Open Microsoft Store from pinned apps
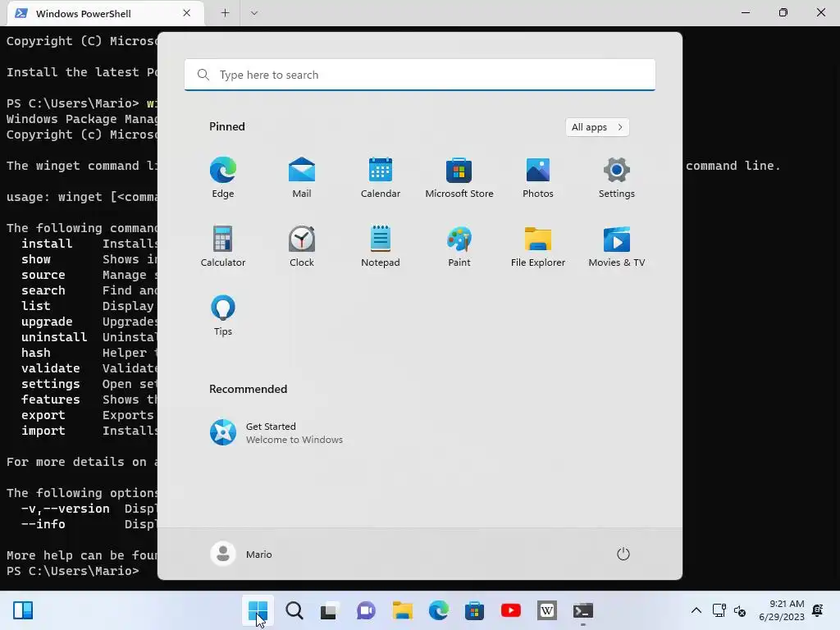Viewport: 840px width, 630px height. coord(459,177)
